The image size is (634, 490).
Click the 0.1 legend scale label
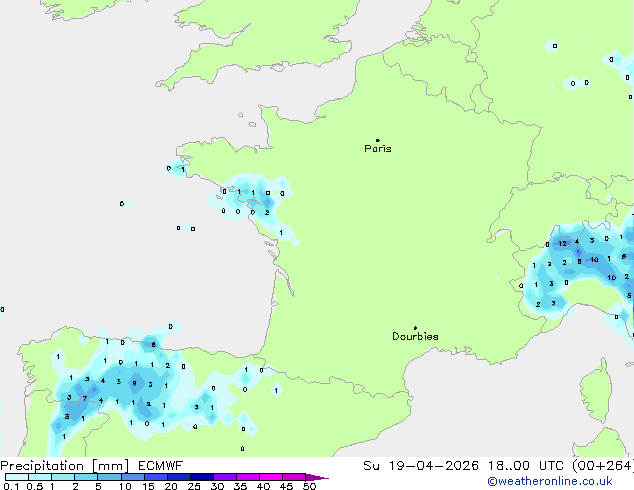tap(11, 486)
